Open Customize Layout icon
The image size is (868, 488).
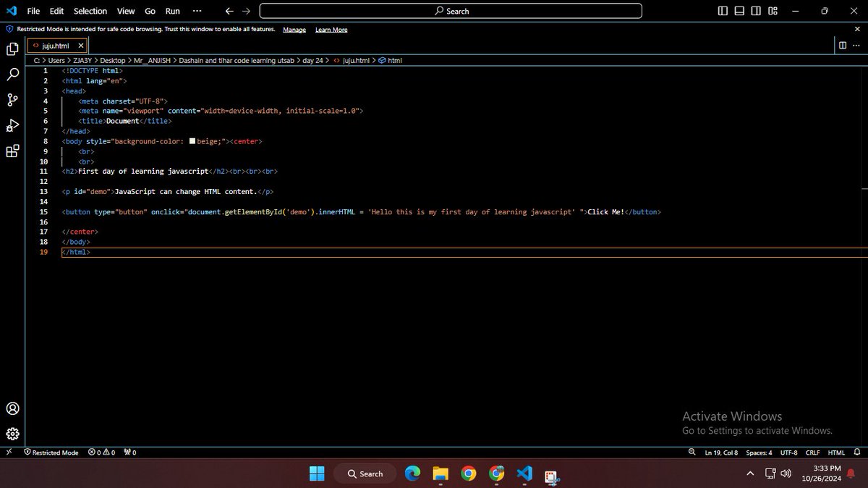point(773,11)
